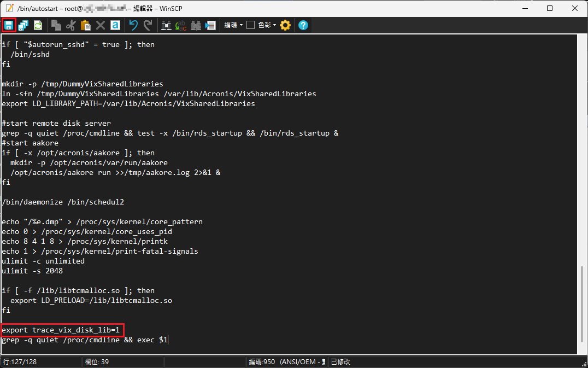Open editor preferences via the gear icon
This screenshot has width=588, height=368.
285,25
